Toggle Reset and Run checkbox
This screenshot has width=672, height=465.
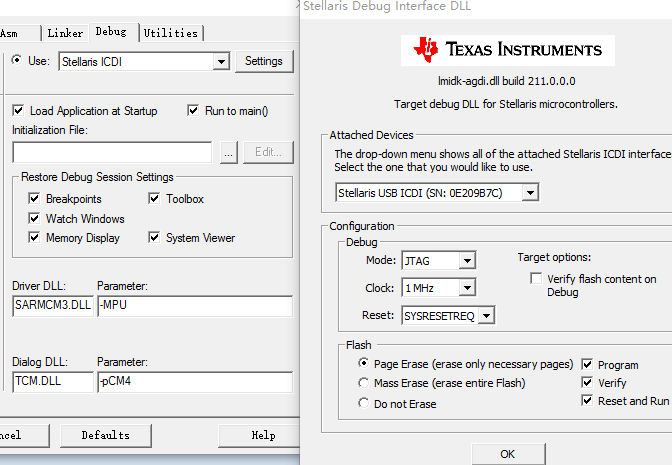point(587,401)
